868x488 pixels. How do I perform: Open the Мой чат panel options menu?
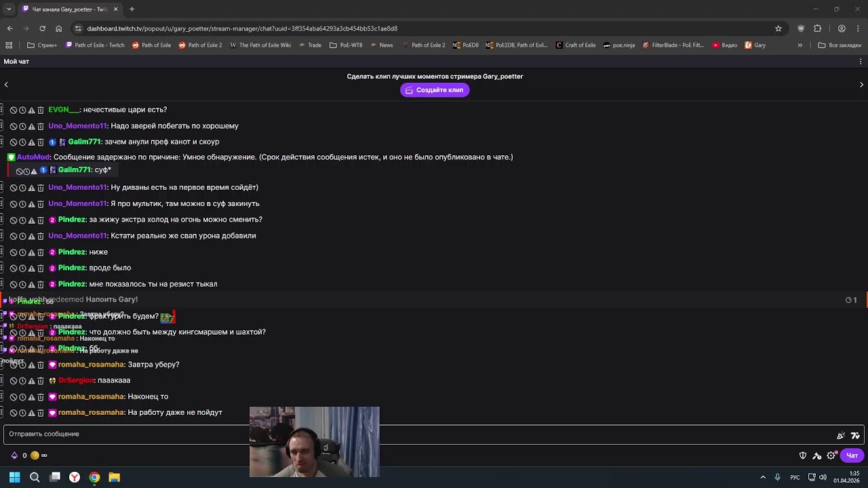pyautogui.click(x=861, y=62)
